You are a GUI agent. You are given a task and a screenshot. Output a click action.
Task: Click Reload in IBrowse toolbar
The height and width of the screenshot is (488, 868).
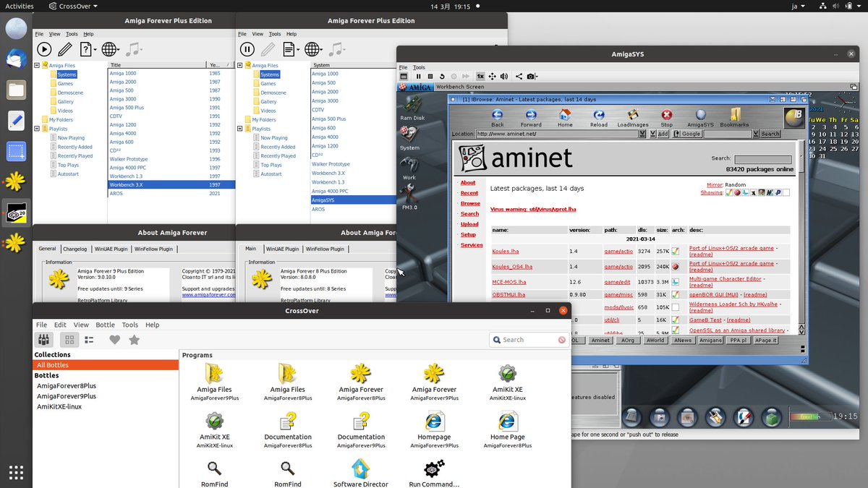(x=599, y=118)
